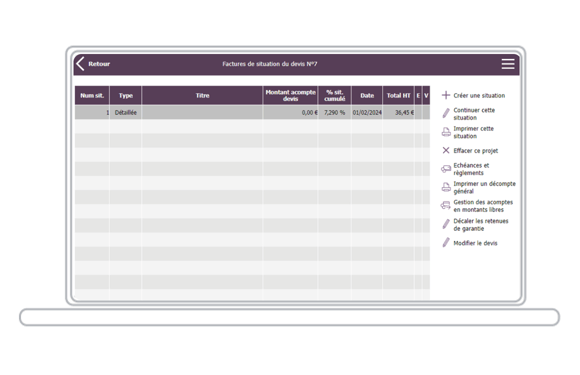Click the plus icon for Créer une situation
This screenshot has height=375, width=580.
coord(446,95)
